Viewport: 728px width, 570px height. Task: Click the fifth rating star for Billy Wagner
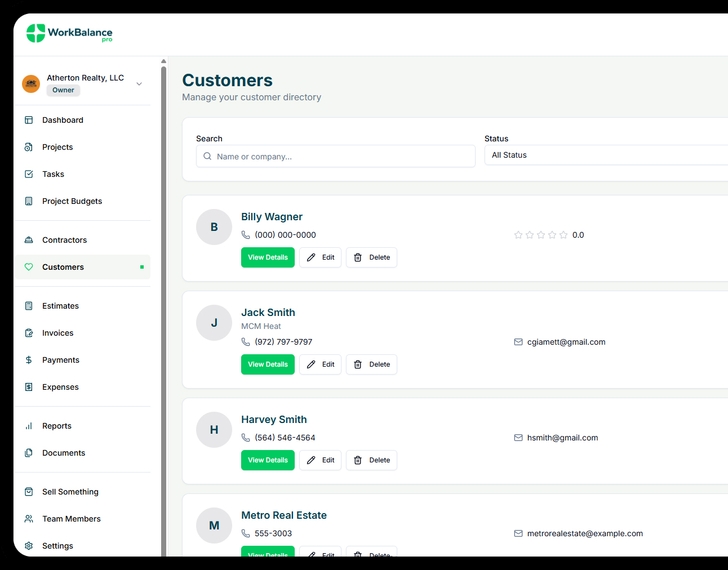tap(563, 235)
